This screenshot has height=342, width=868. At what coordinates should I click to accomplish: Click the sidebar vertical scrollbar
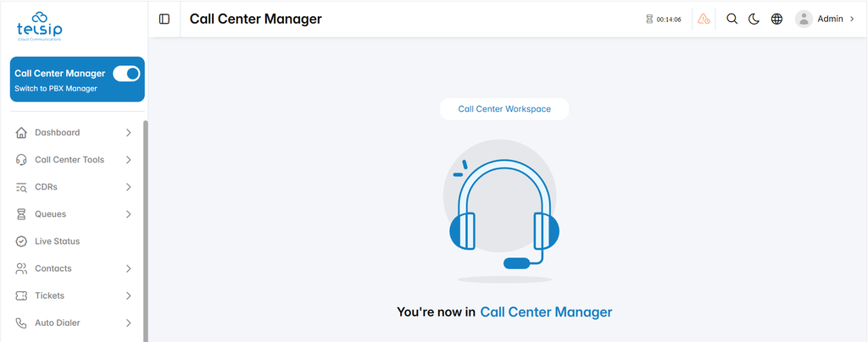tap(146, 231)
